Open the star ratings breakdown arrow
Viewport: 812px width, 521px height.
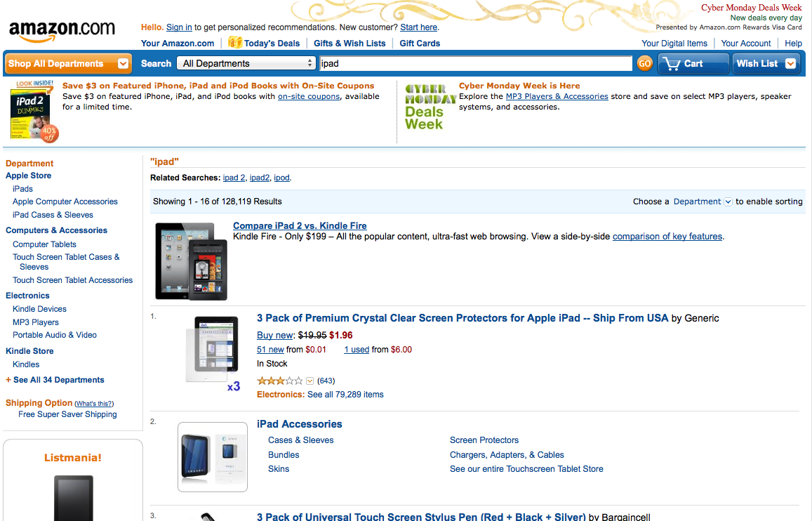[310, 381]
